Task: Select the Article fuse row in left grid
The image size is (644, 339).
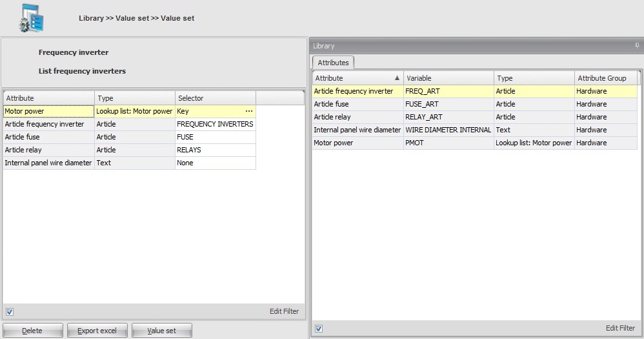Action: coord(48,137)
